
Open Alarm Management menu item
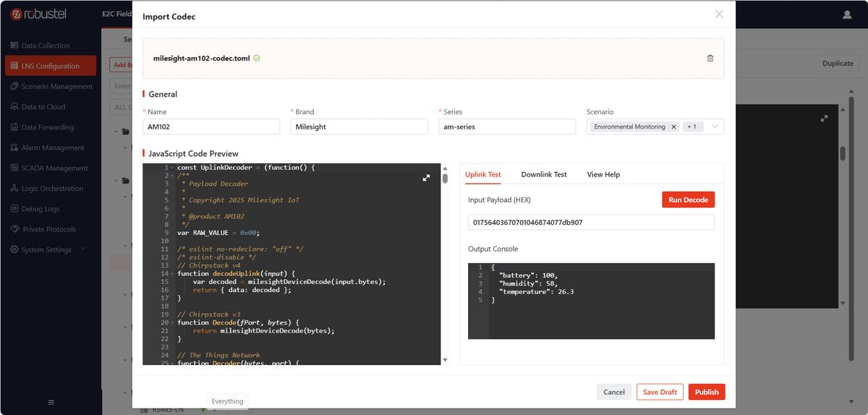50,147
